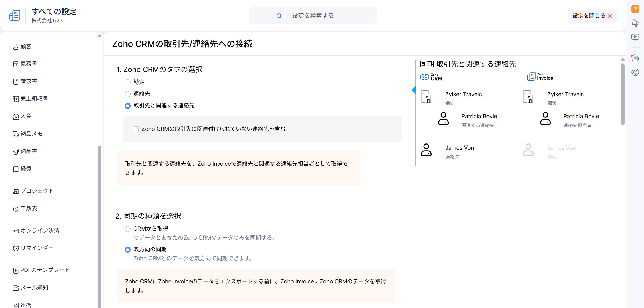Focus the 設定を検索する search field
Viewport: 644px width, 308px height.
pos(313,16)
